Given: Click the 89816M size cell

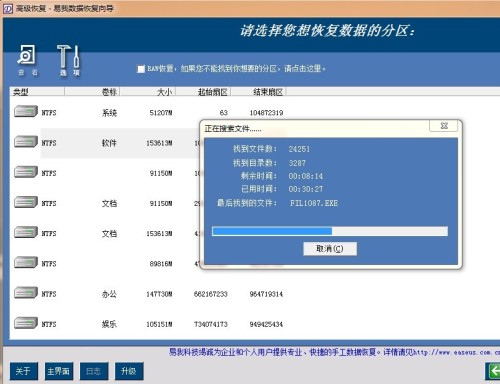Looking at the screenshot, I should coord(161,264).
